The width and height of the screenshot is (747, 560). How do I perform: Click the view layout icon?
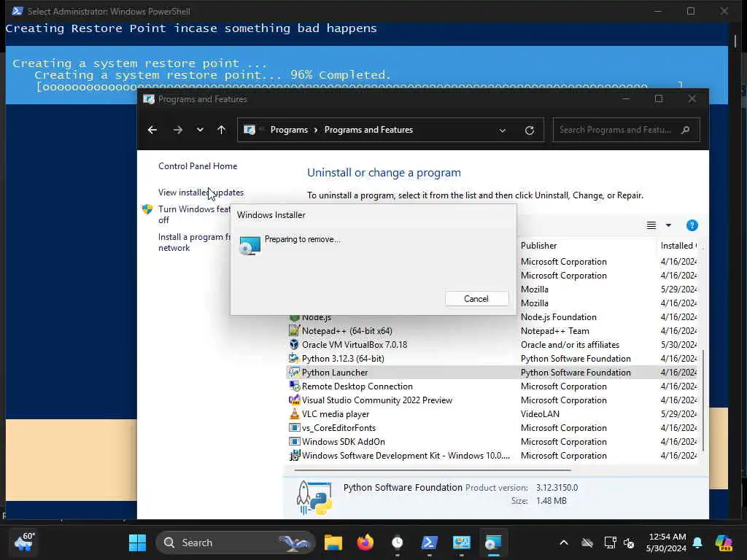(x=651, y=225)
